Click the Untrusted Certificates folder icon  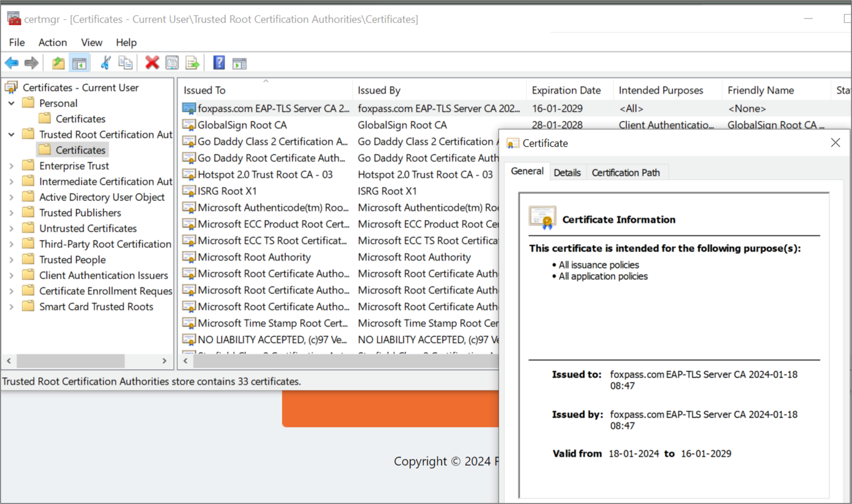(x=28, y=228)
